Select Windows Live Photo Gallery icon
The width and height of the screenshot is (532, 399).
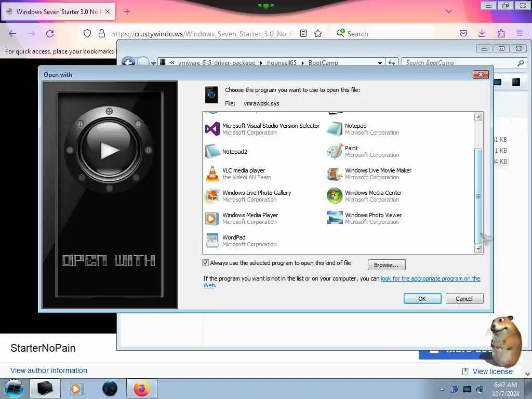coord(212,196)
